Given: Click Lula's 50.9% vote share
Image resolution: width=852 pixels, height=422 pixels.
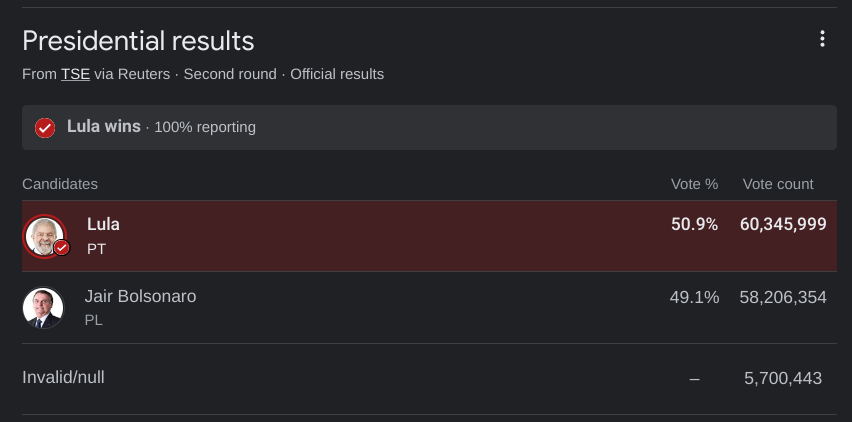Looking at the screenshot, I should 694,224.
